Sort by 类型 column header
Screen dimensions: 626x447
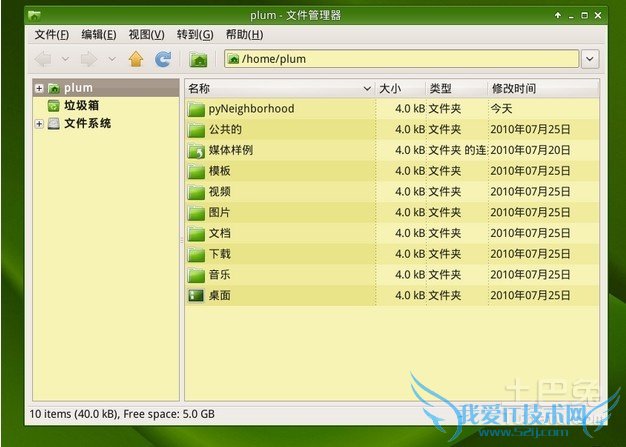457,89
